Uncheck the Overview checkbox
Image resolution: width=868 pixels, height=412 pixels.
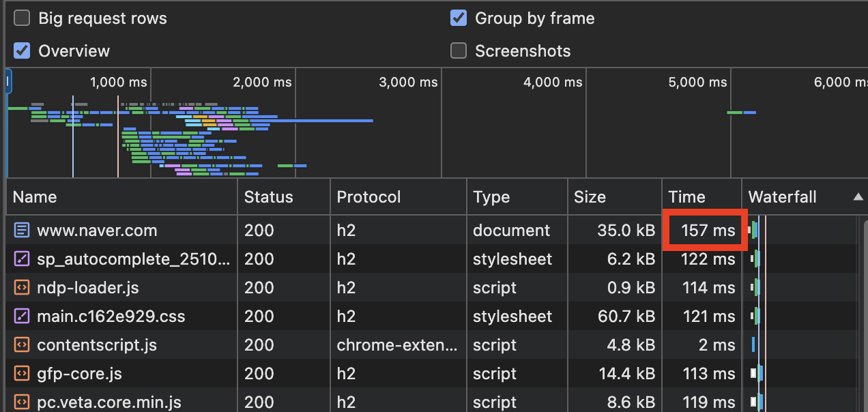tap(23, 51)
